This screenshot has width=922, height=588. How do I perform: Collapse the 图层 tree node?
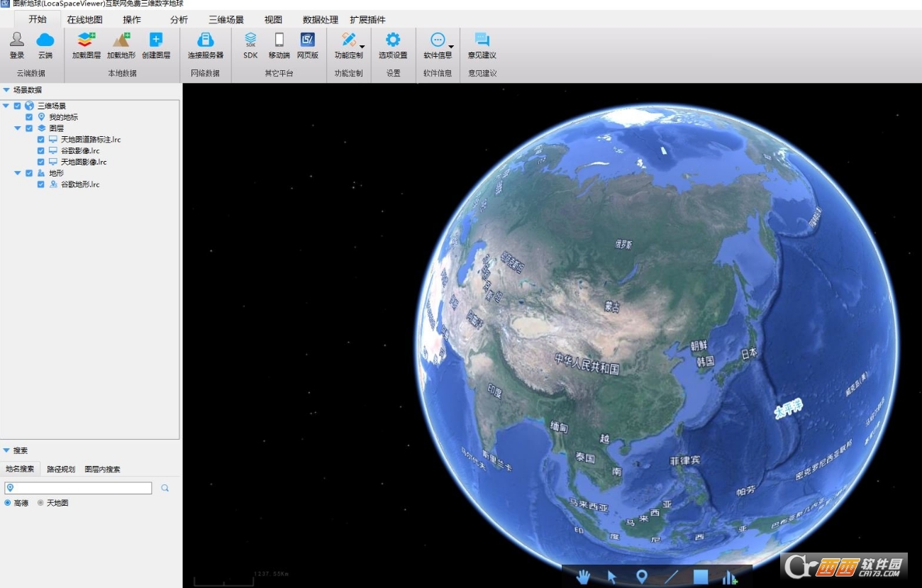(18, 128)
